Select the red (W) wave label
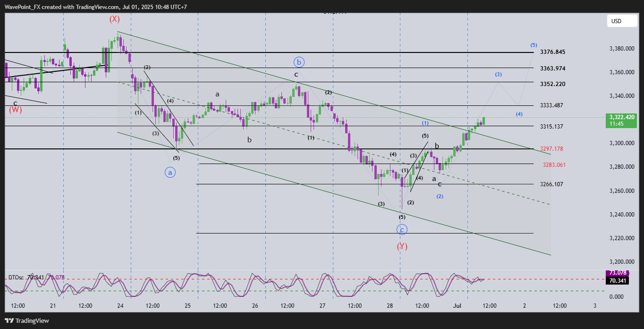This screenshot has width=644, height=329. pos(15,110)
